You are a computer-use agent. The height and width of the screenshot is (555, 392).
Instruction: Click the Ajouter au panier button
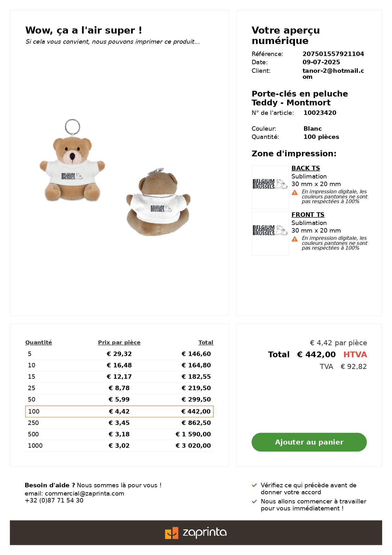click(x=309, y=442)
